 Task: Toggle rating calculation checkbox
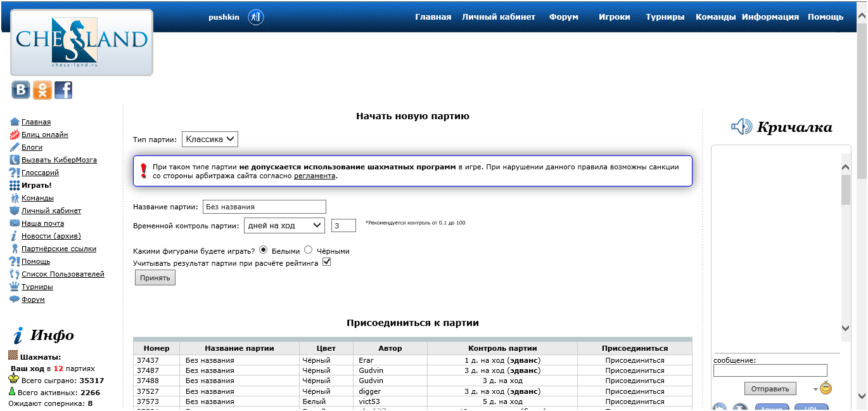[x=327, y=261]
